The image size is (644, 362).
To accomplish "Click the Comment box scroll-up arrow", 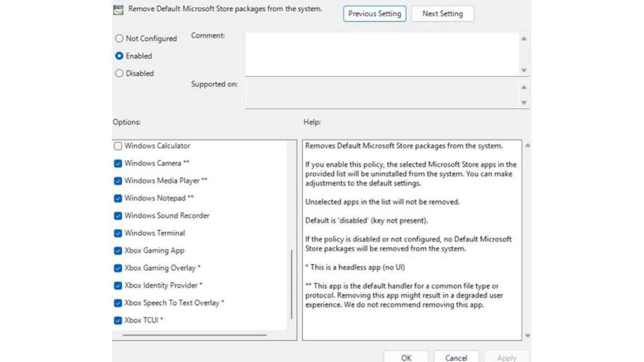I will click(x=524, y=38).
